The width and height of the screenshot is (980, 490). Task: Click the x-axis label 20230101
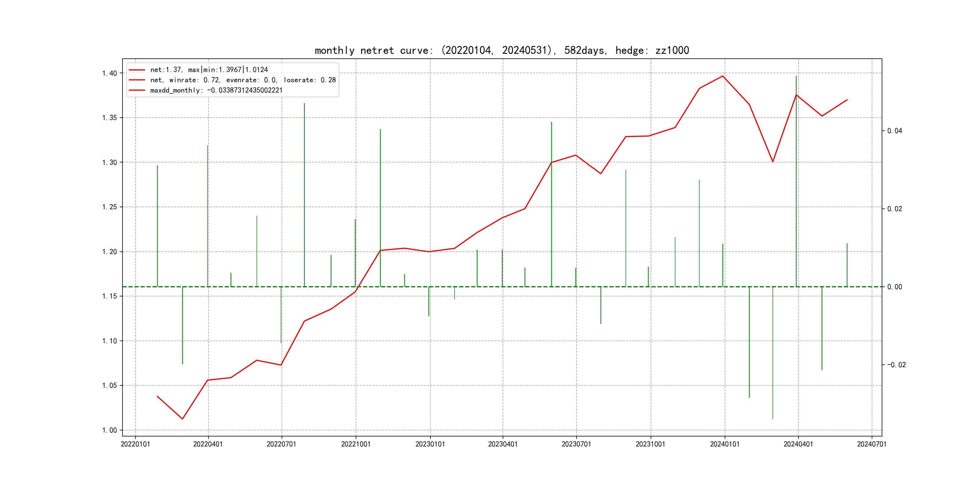pos(430,444)
